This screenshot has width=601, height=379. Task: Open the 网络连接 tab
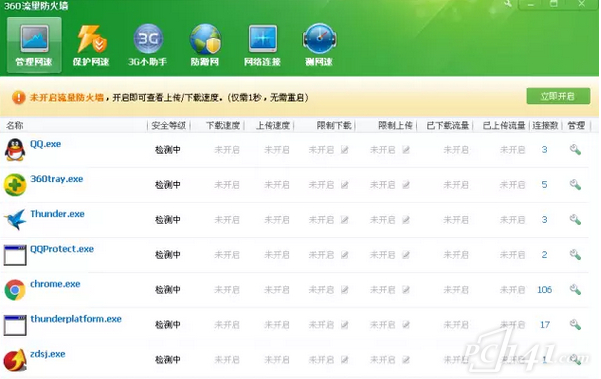(x=263, y=45)
